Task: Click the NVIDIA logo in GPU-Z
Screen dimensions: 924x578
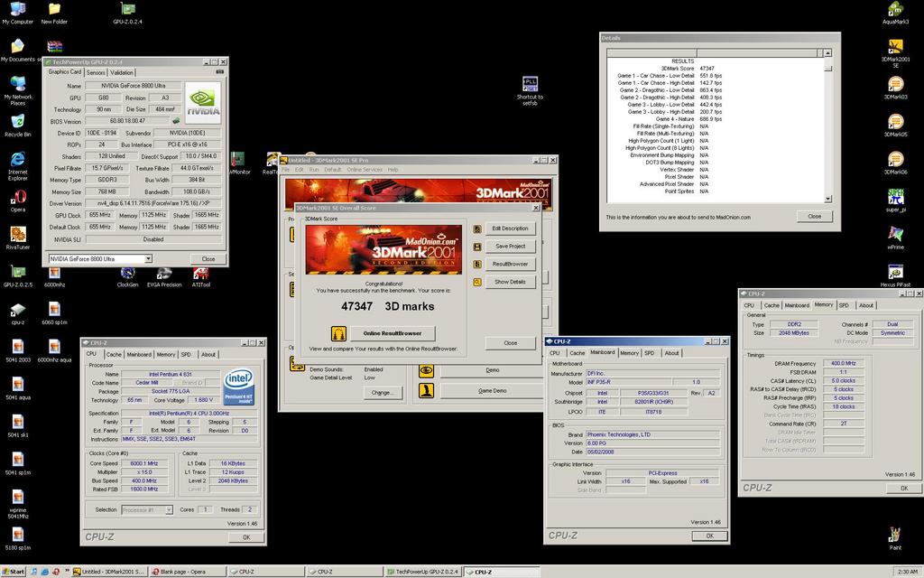Action: point(203,102)
